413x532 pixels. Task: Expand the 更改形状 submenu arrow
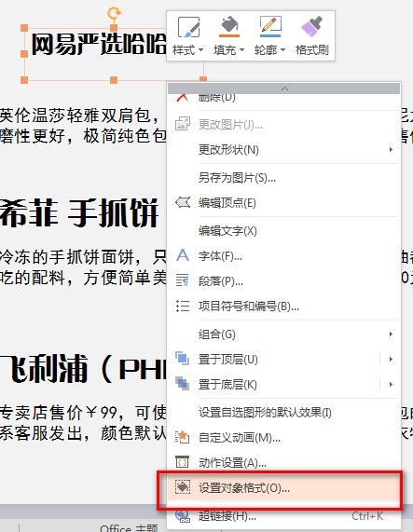[x=391, y=149]
